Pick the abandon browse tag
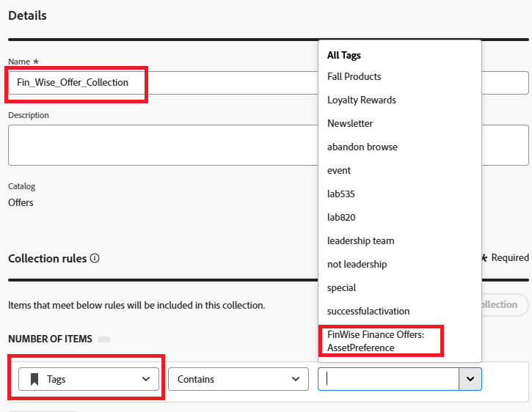The width and height of the screenshot is (532, 412). coord(362,147)
